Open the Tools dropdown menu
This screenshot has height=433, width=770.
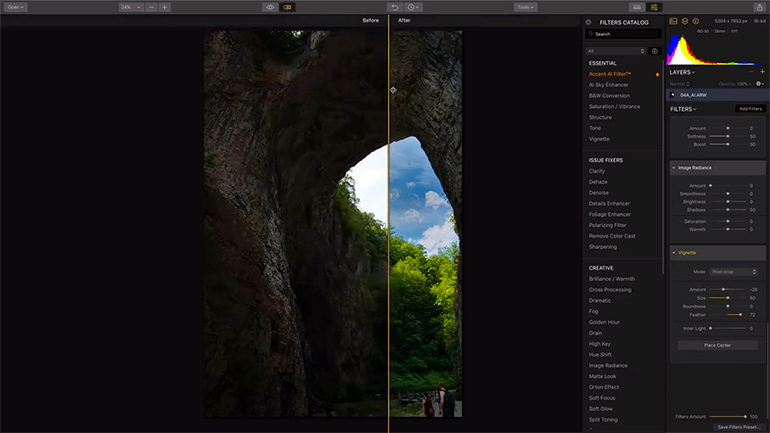526,7
